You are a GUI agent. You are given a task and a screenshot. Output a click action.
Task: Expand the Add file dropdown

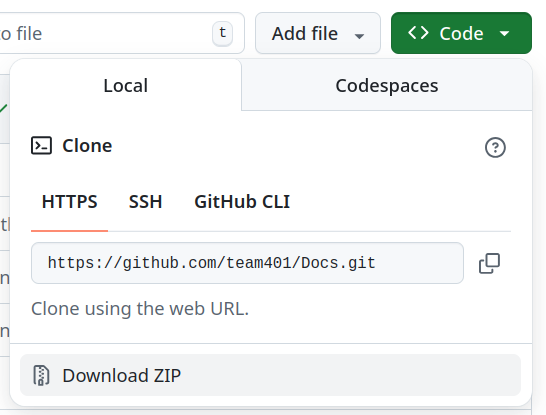point(318,33)
